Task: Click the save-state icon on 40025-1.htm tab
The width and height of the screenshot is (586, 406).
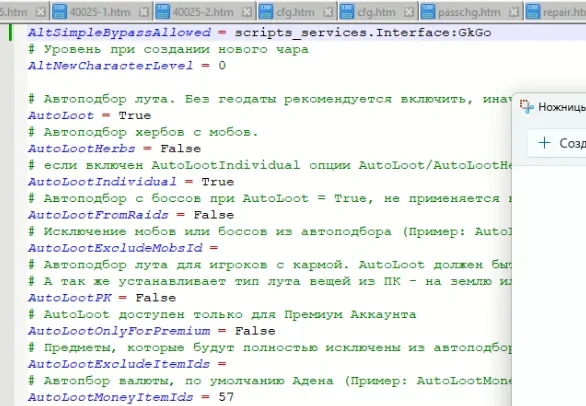Action: (59, 12)
